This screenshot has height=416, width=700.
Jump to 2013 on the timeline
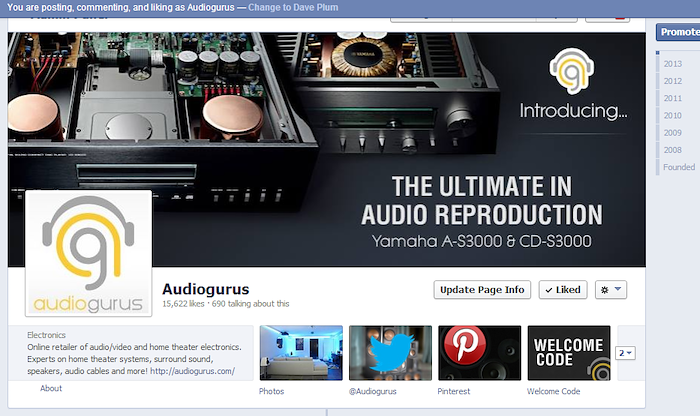[672, 64]
